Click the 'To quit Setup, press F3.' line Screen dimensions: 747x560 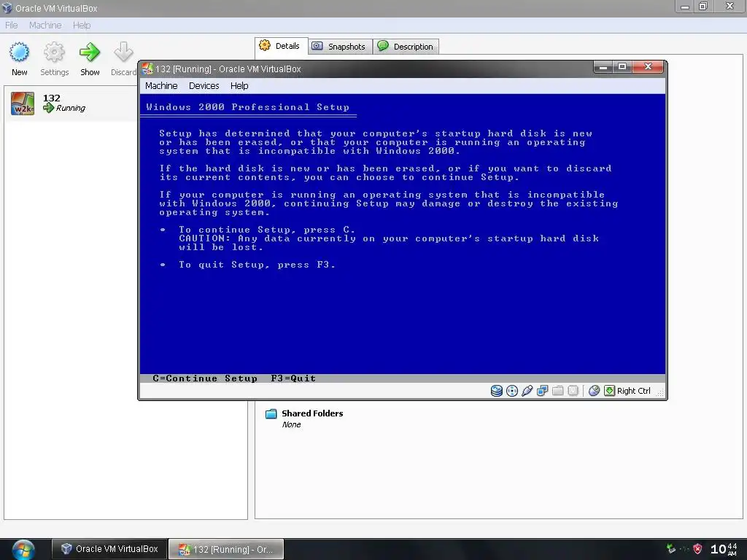click(x=257, y=265)
